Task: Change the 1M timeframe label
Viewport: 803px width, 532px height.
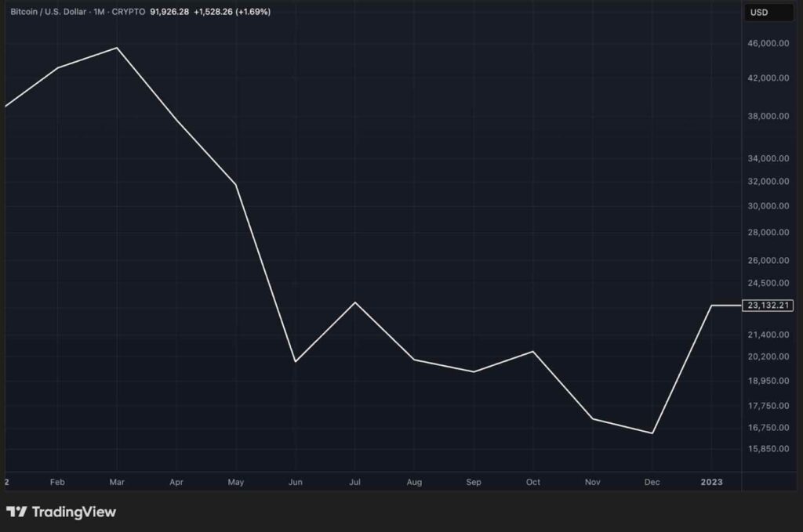Action: tap(100, 12)
